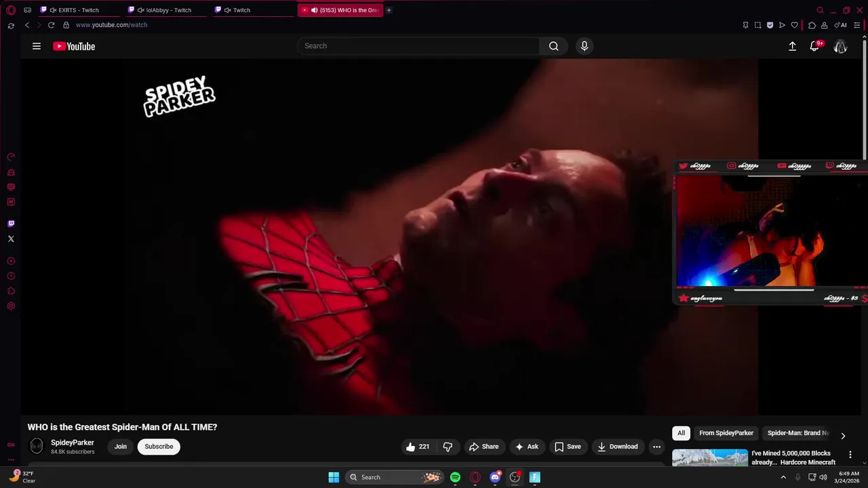Open the Opera main menu logo

point(11,10)
